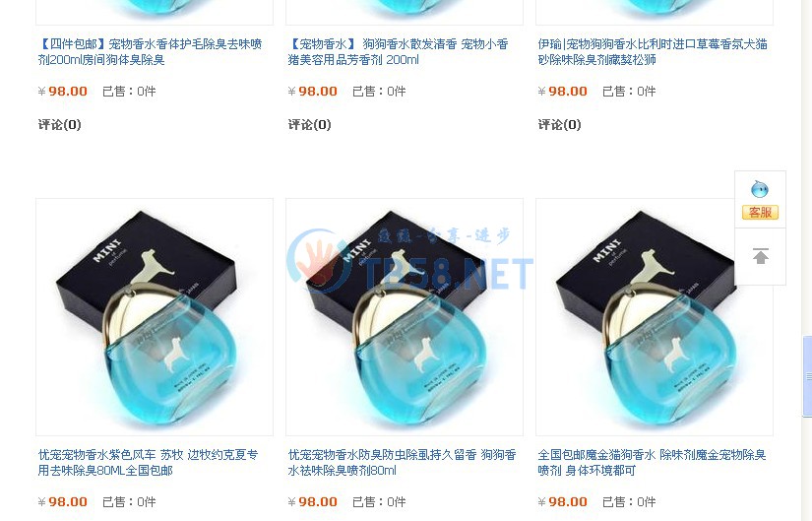Click the watermarked middle perfume bottle thumbnail
Viewport: 812px width, 521px height.
coord(405,317)
